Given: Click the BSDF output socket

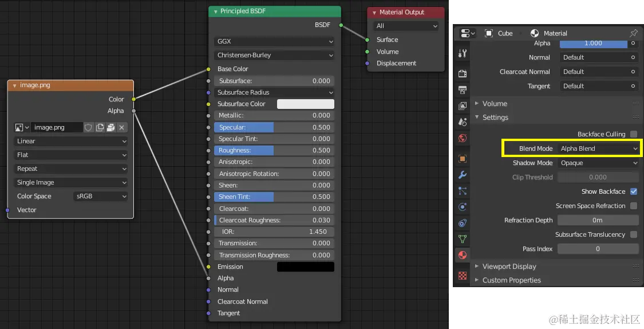Looking at the screenshot, I should tap(341, 25).
